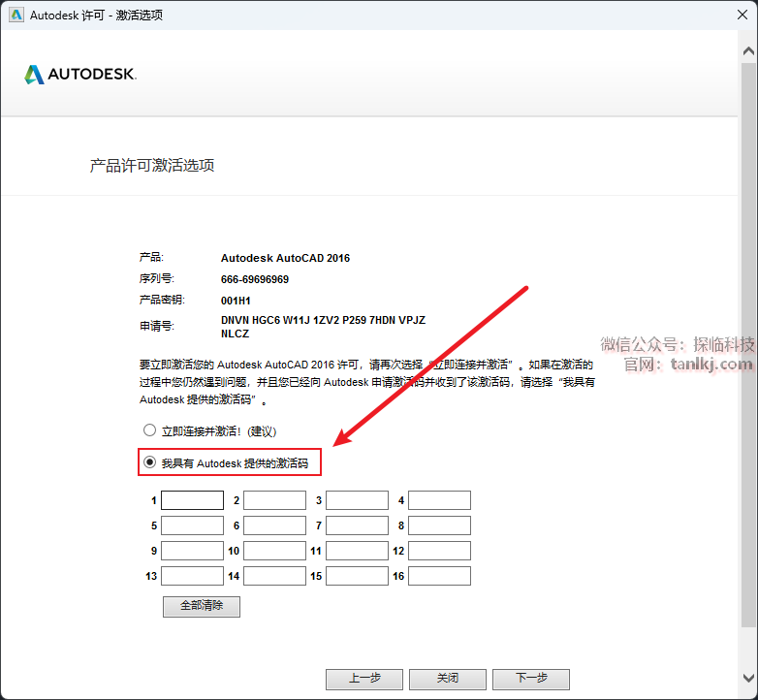
Task: Click the scrollbar down arrow
Action: (748, 678)
